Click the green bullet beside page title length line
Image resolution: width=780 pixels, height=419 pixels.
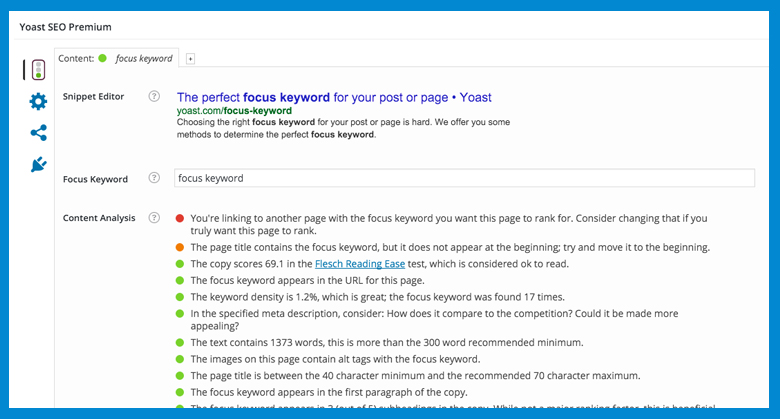180,376
